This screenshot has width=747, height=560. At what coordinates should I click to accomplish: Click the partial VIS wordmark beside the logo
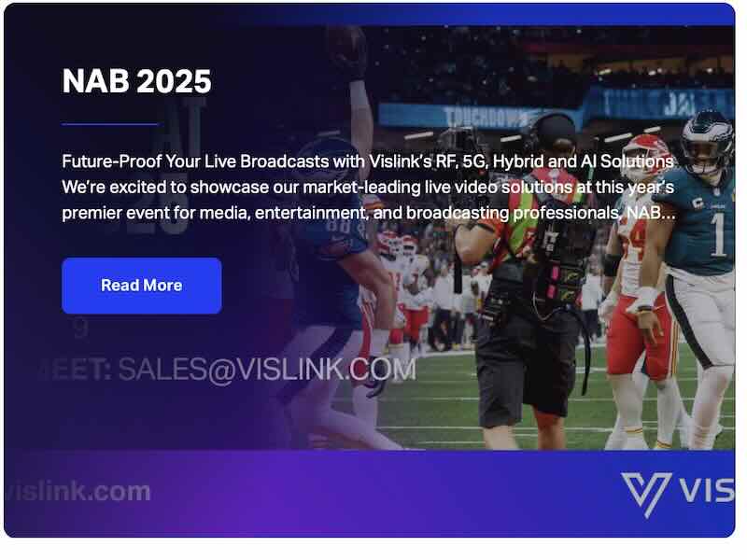point(706,491)
